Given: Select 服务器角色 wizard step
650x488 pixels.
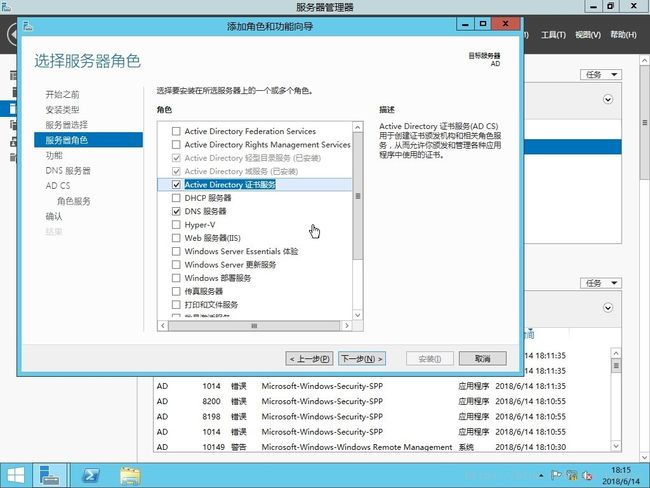Looking at the screenshot, I should click(x=88, y=140).
